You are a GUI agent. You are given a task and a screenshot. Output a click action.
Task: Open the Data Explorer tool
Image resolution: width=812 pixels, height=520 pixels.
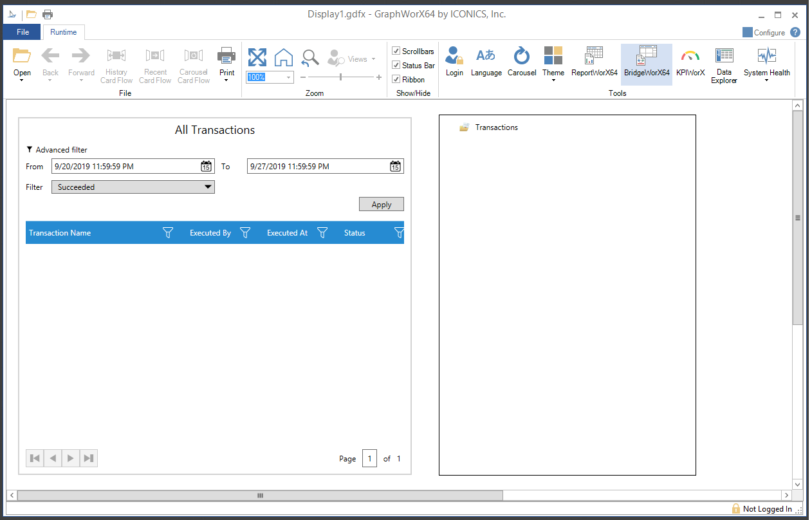point(724,64)
